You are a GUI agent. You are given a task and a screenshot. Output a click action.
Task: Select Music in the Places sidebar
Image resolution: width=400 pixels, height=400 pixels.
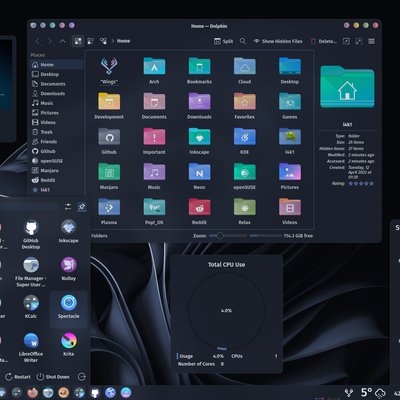pyautogui.click(x=56, y=103)
